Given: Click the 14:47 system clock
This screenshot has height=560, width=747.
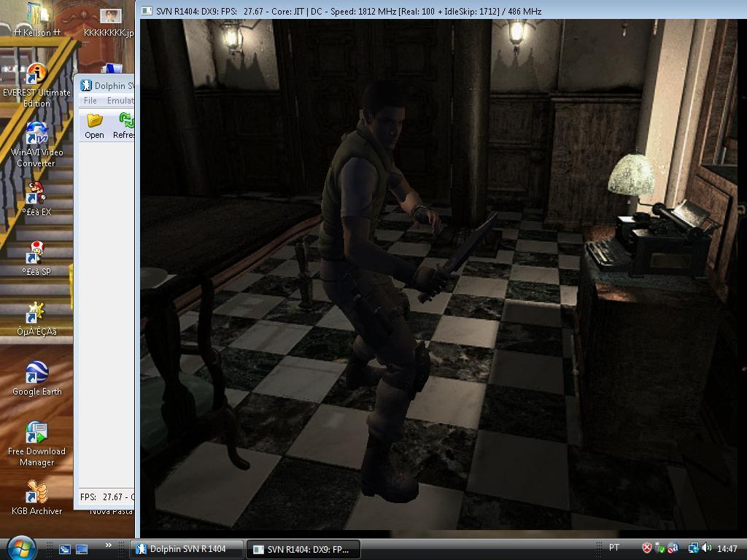Looking at the screenshot, I should [727, 548].
